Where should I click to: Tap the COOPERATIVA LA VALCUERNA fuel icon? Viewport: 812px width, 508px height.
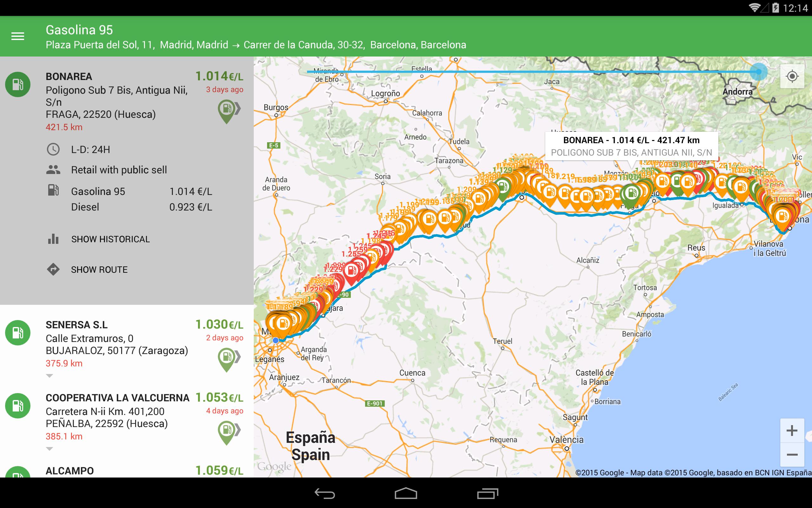pyautogui.click(x=18, y=405)
